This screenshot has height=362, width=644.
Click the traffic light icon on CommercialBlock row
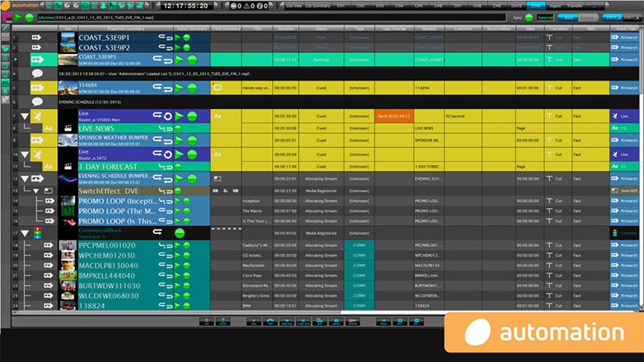[x=37, y=233]
